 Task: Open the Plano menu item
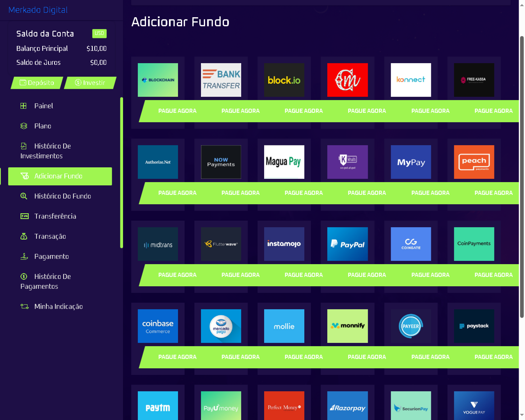pyautogui.click(x=43, y=126)
